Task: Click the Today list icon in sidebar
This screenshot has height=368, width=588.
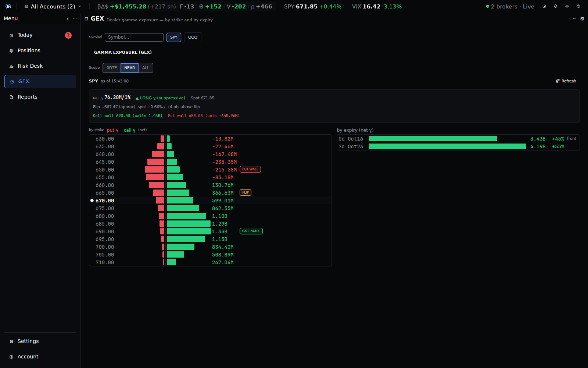Action: 11,35
